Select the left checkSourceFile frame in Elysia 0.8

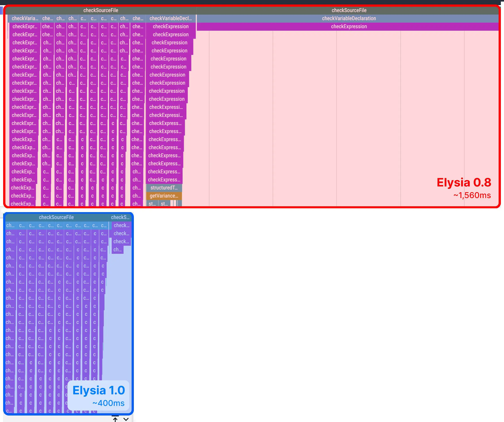pyautogui.click(x=101, y=10)
